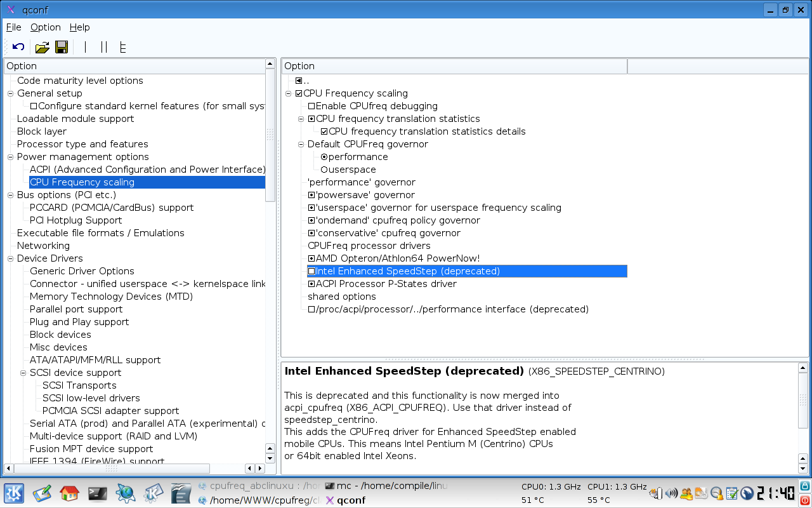Click the clock-with-bell alarm tray icon
This screenshot has width=812, height=508.
click(x=717, y=493)
